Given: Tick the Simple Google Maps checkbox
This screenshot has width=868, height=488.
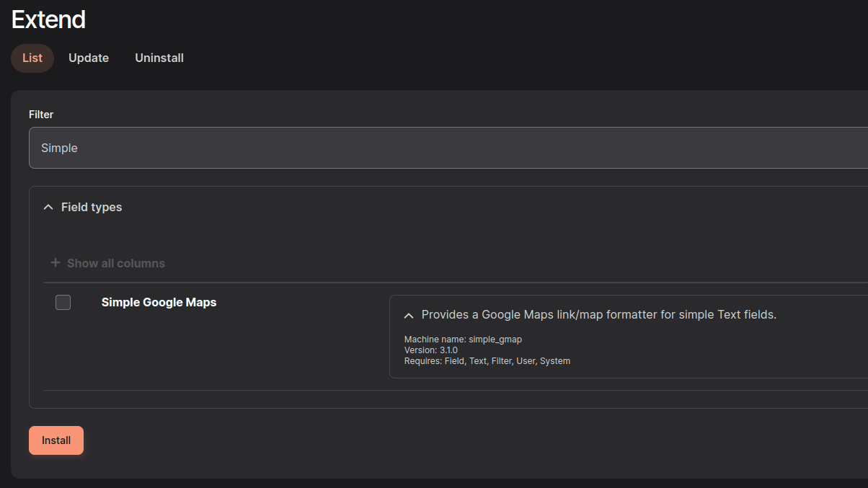Looking at the screenshot, I should [63, 303].
